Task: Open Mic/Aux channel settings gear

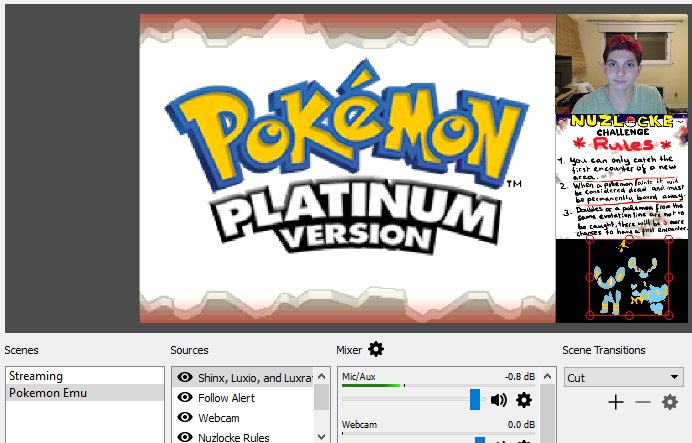Action: 524,400
